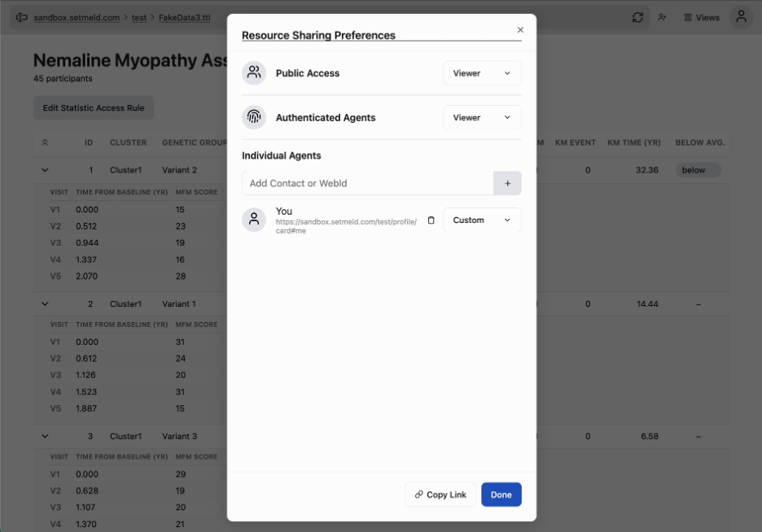Open the FakeData3.ttl breadcrumb link

(184, 17)
